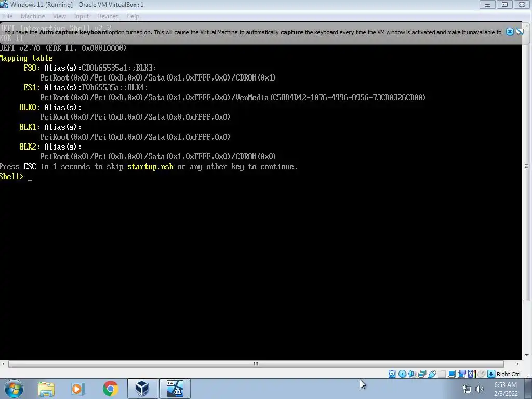The height and width of the screenshot is (399, 532).
Task: Minimize the VirtualBox VM window
Action: (487, 5)
